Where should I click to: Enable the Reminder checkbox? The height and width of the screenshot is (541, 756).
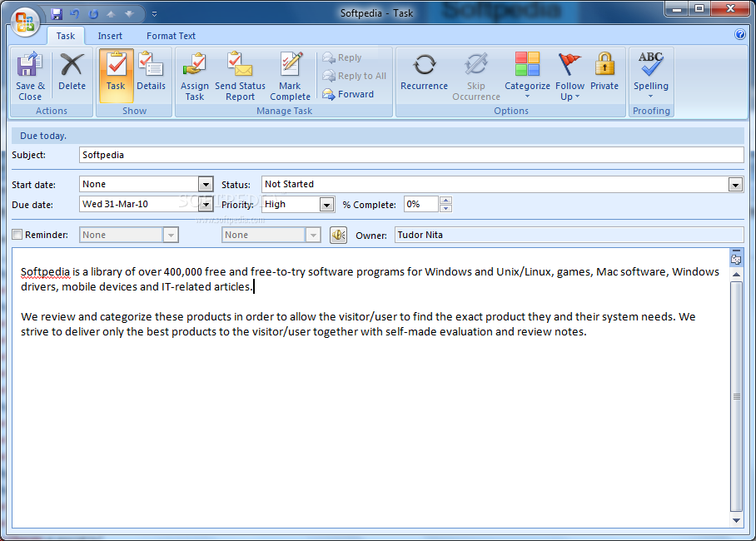click(x=17, y=235)
